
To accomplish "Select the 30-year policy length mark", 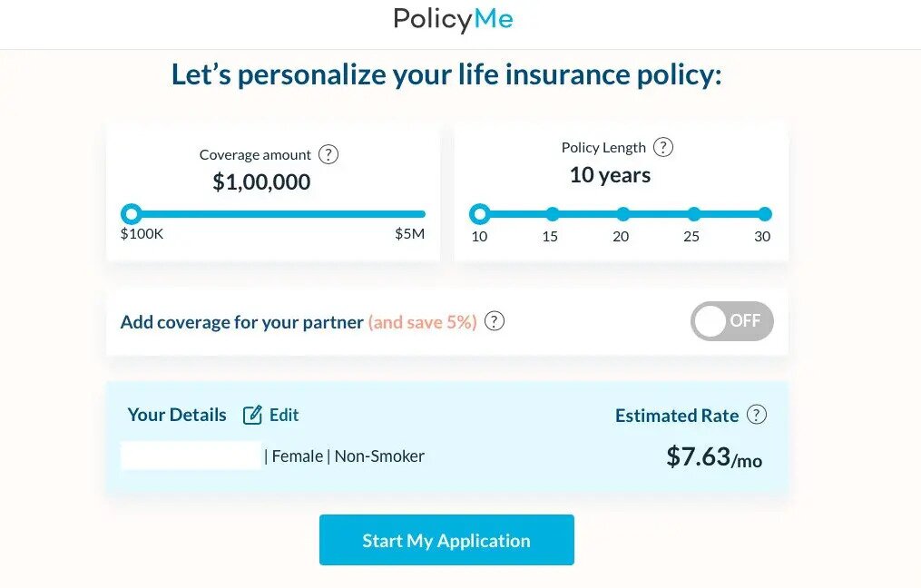I will click(x=763, y=214).
